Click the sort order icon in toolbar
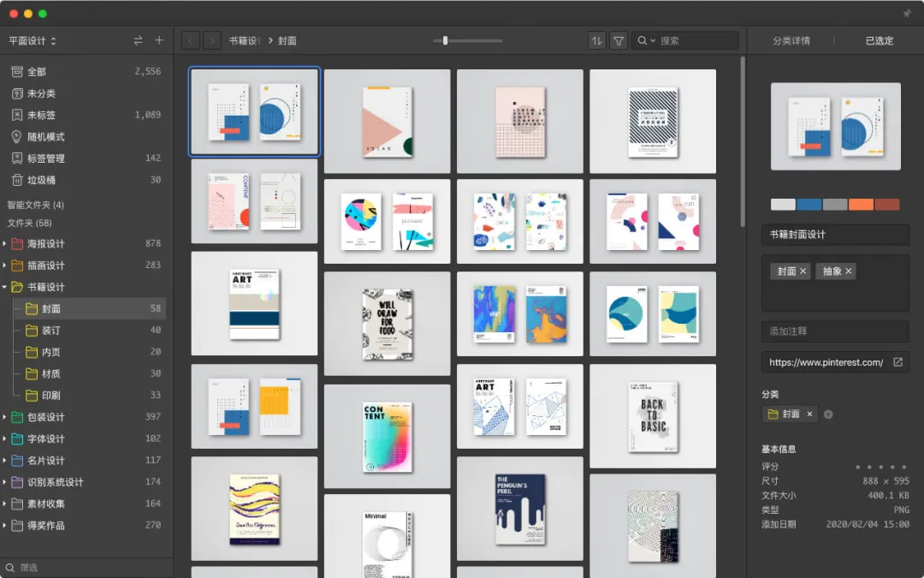924x578 pixels. click(x=596, y=41)
